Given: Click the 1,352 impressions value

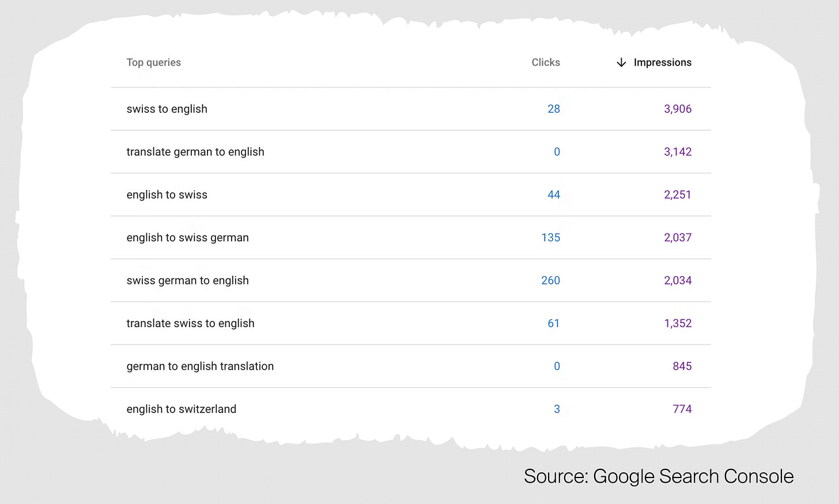Looking at the screenshot, I should [x=678, y=323].
